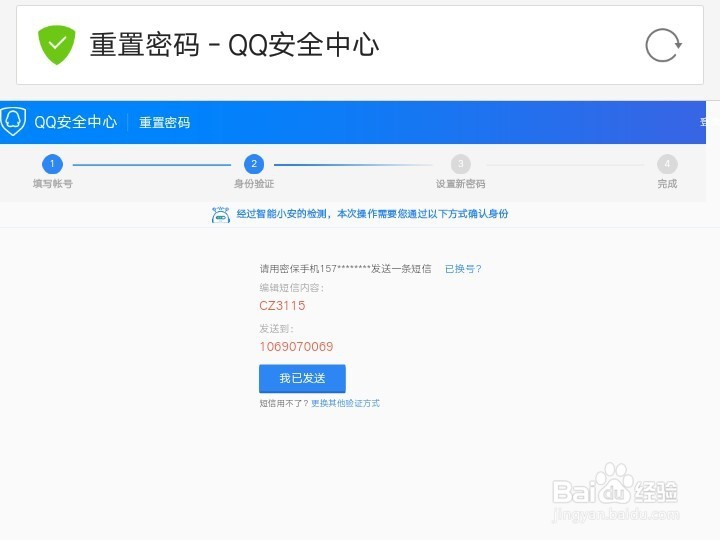Open QQ安全中心 header title
This screenshot has height=540, width=720.
(76, 122)
